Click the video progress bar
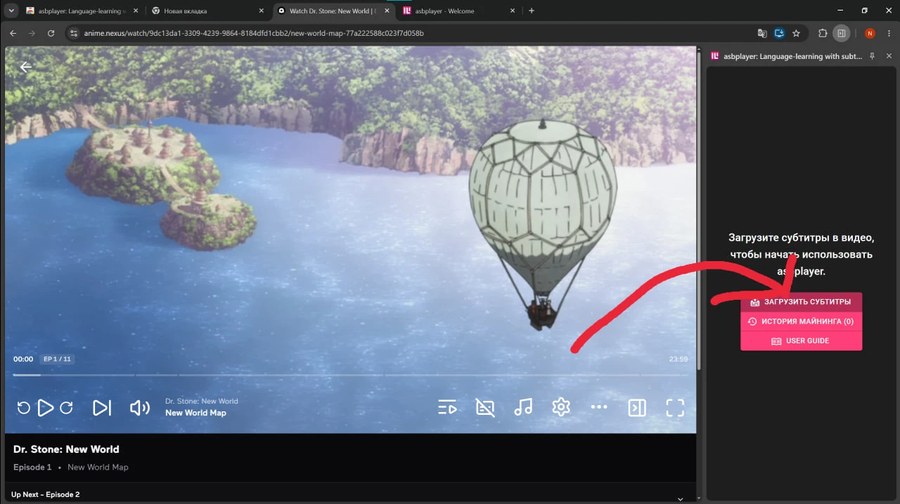900x504 pixels. [350, 375]
